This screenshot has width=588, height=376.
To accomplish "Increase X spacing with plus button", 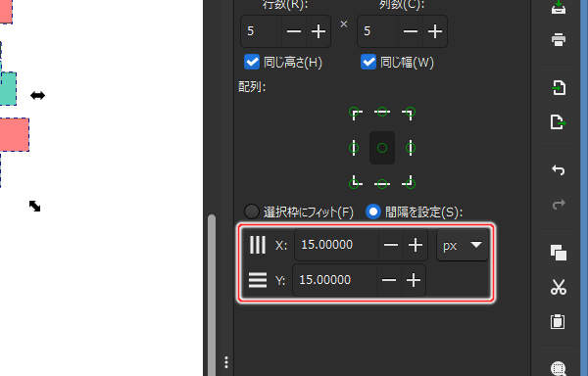I will click(416, 246).
